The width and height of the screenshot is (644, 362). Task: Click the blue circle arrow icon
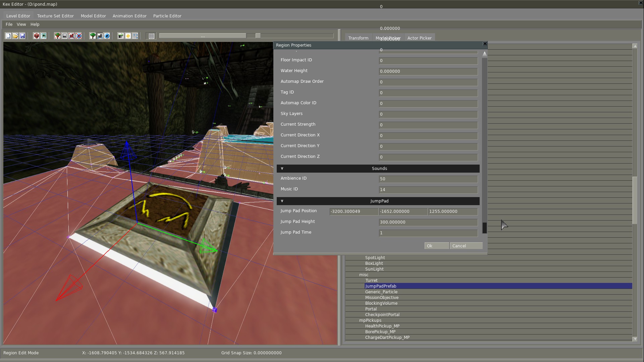[x=107, y=36]
